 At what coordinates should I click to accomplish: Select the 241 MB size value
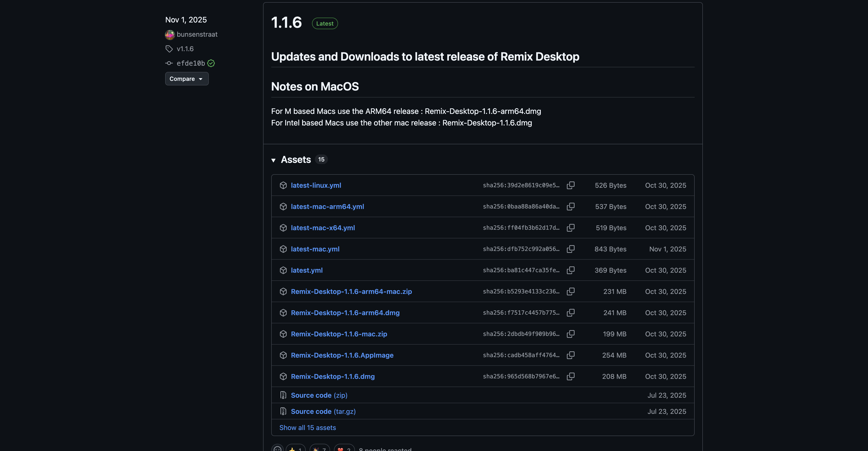tap(615, 313)
